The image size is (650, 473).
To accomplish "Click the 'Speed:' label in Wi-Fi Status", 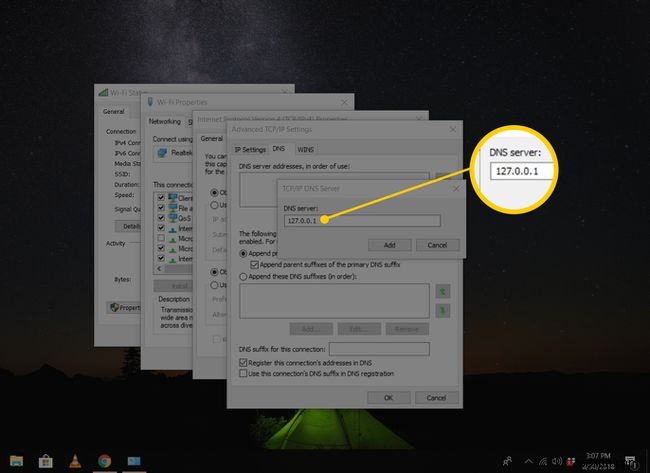I will coord(124,195).
